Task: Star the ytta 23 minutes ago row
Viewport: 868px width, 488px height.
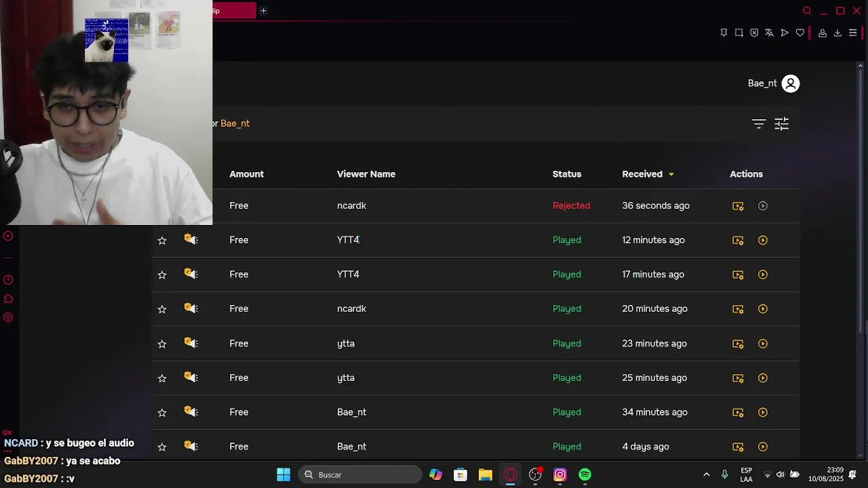Action: coord(162,344)
